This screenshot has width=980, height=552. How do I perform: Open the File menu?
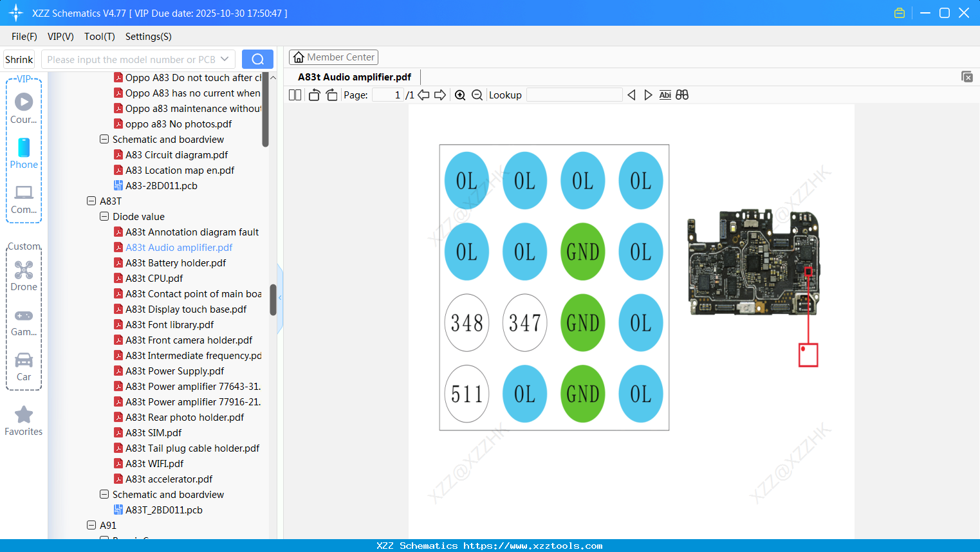tap(24, 37)
